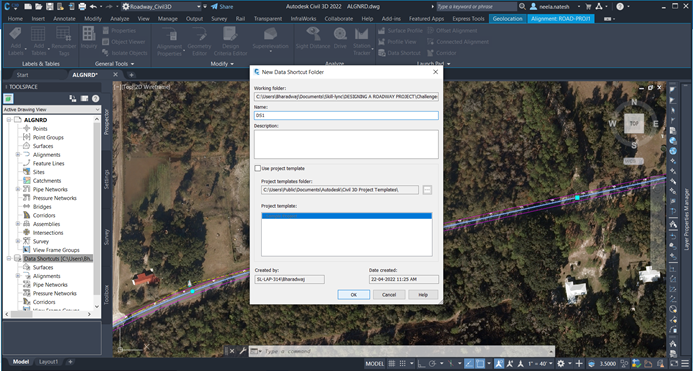Image resolution: width=693 pixels, height=371 pixels.
Task: Open the Autodesk App Store cart icon
Action: pyautogui.click(x=588, y=7)
